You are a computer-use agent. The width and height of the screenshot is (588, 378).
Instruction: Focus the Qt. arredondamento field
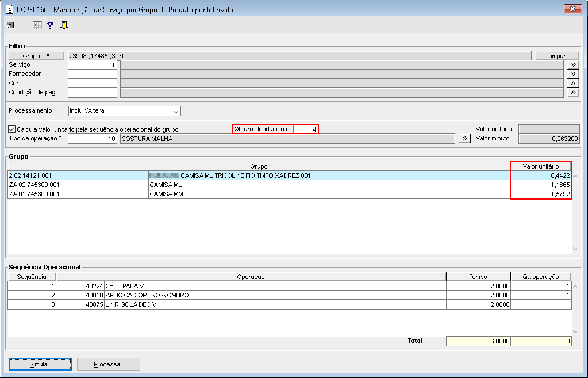tap(306, 129)
